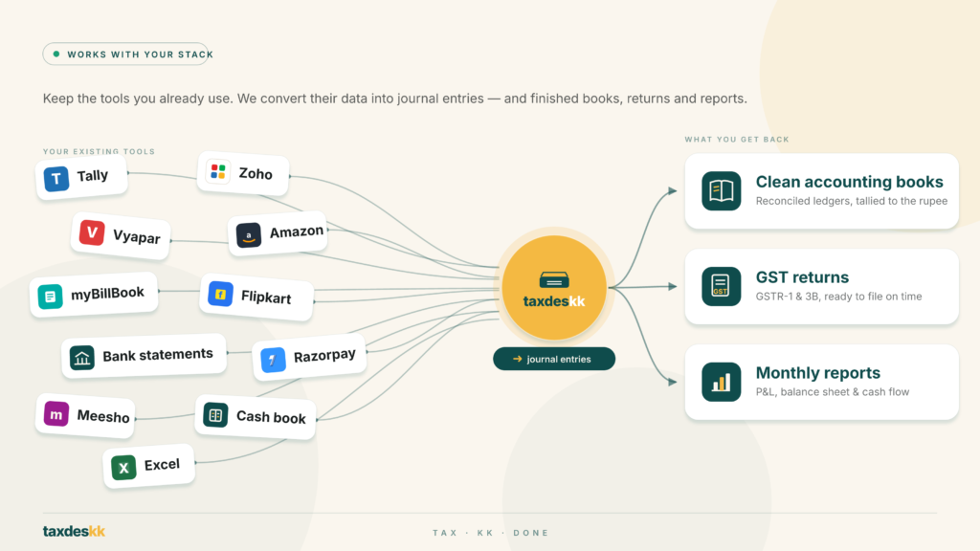Open the Bank statements chip
This screenshot has height=551, width=980.
point(144,356)
